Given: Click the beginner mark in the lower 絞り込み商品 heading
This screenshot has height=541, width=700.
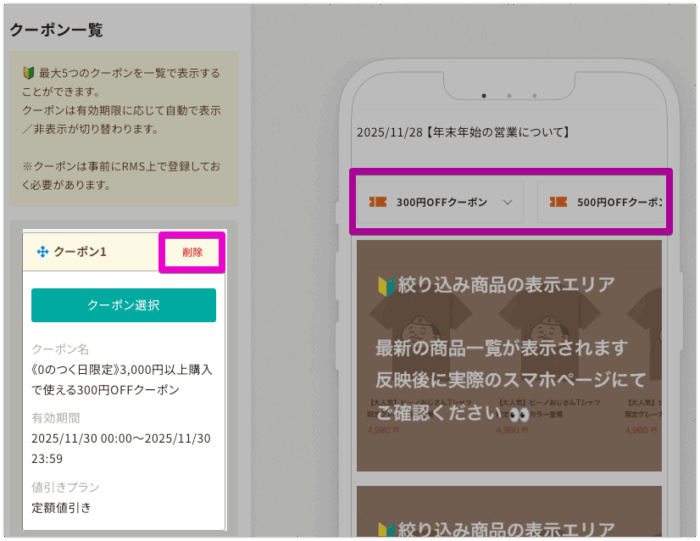Looking at the screenshot, I should point(386,529).
